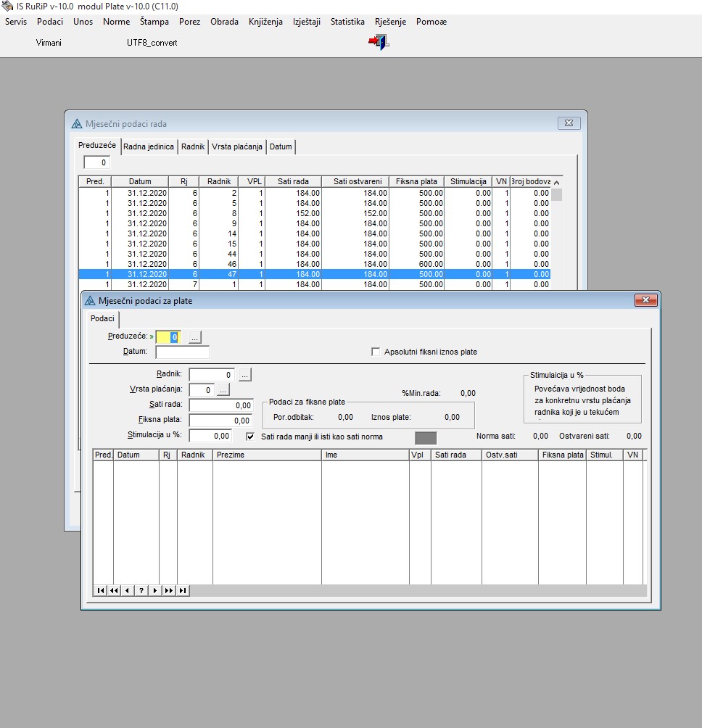
Task: Click the gray color box indicator
Action: [426, 438]
